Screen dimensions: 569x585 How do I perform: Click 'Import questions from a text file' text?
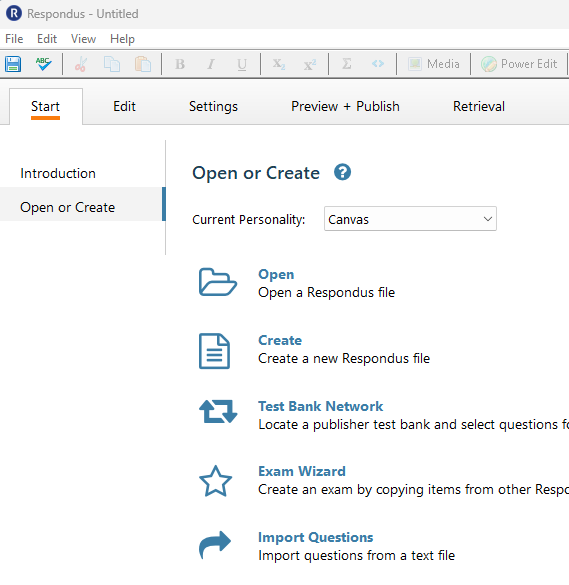pos(357,556)
